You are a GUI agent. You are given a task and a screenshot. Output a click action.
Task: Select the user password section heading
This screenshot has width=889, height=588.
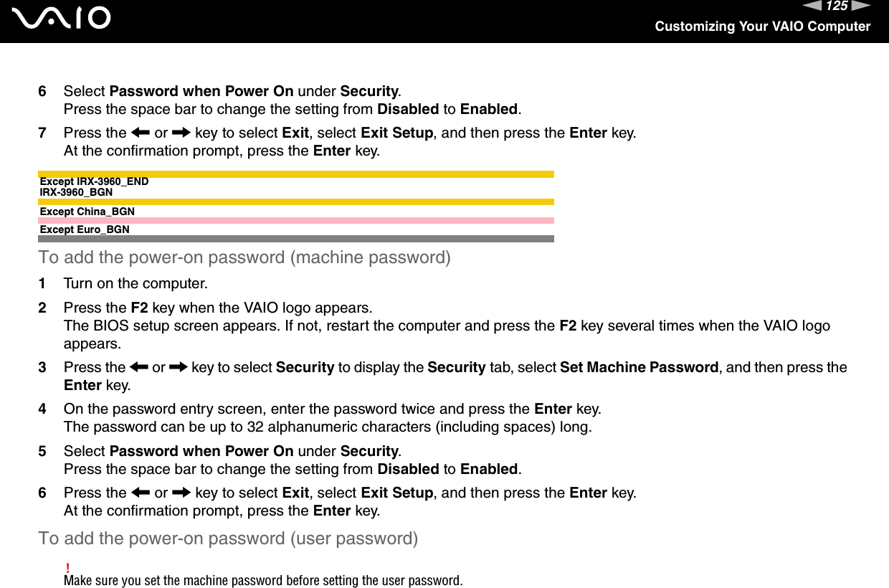(228, 538)
